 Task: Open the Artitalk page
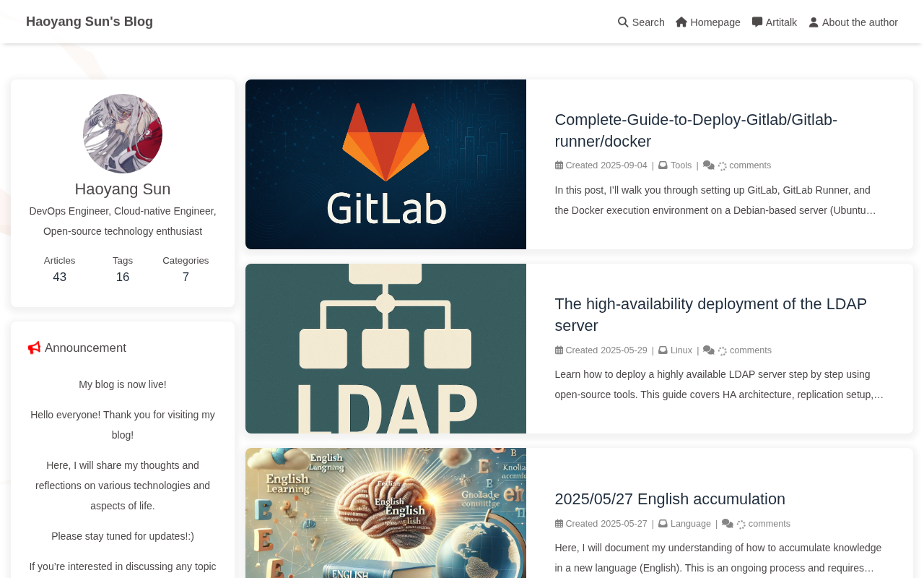[775, 22]
